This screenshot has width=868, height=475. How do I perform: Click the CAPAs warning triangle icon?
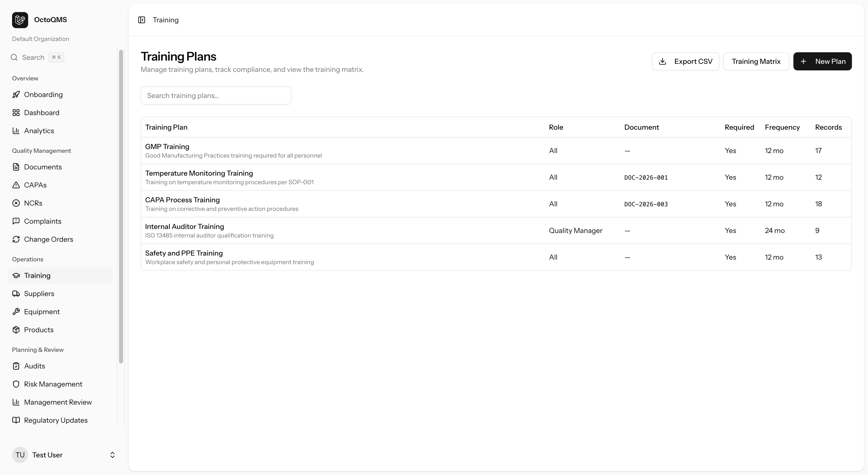pyautogui.click(x=16, y=185)
